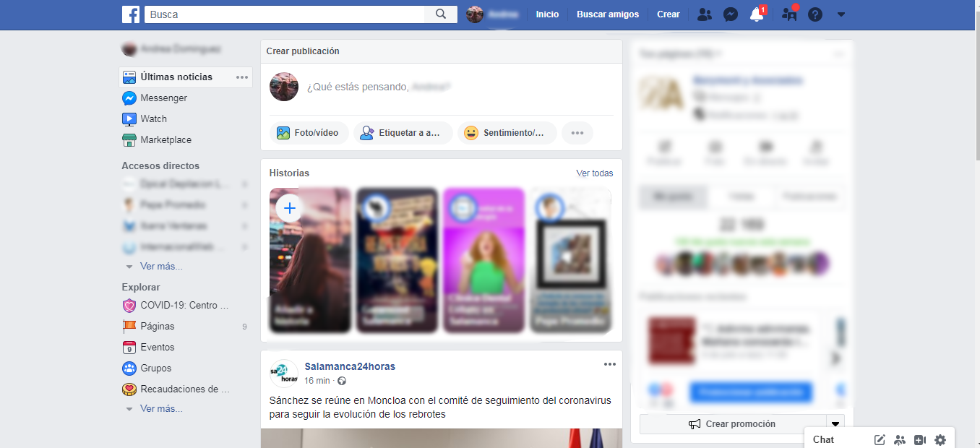Click new message compose icon in Chat
This screenshot has width=980, height=448.
880,439
